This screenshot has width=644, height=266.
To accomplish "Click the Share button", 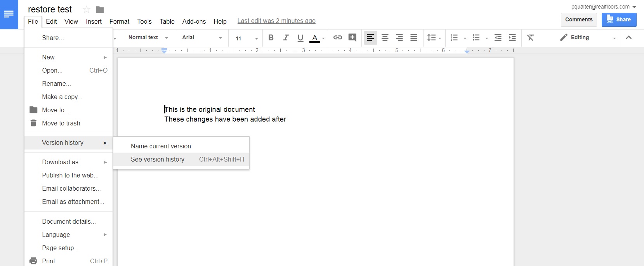I will [619, 20].
